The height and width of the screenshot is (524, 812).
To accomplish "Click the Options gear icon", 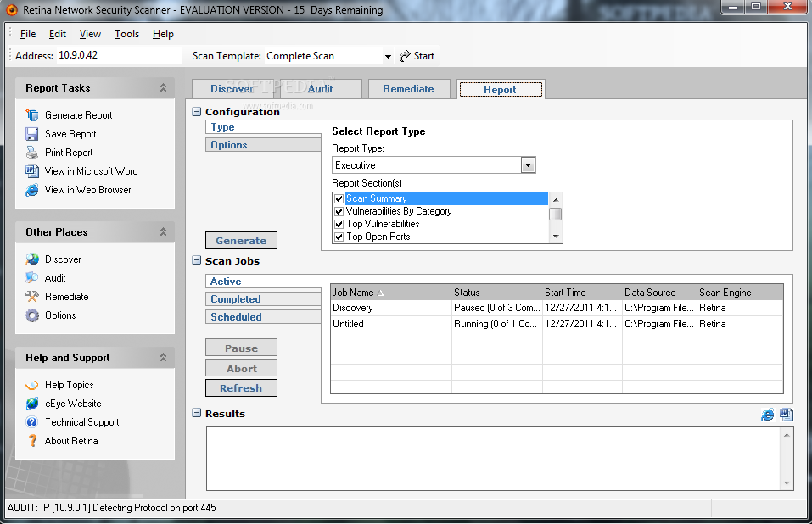I will click(x=32, y=315).
